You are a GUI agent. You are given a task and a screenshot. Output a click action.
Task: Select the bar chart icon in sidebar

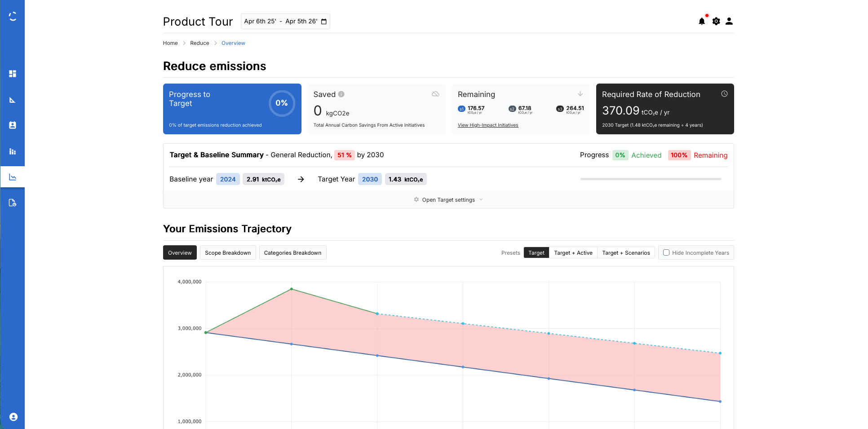(13, 151)
